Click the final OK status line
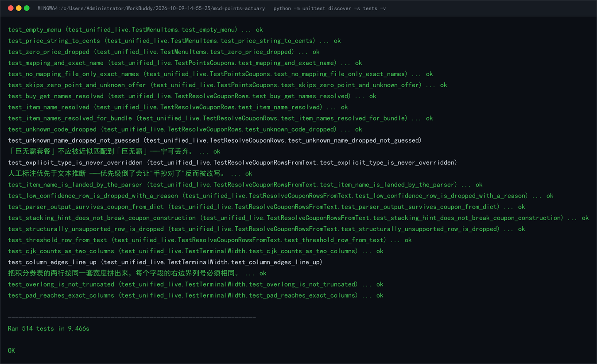597x364 pixels. pyautogui.click(x=12, y=351)
